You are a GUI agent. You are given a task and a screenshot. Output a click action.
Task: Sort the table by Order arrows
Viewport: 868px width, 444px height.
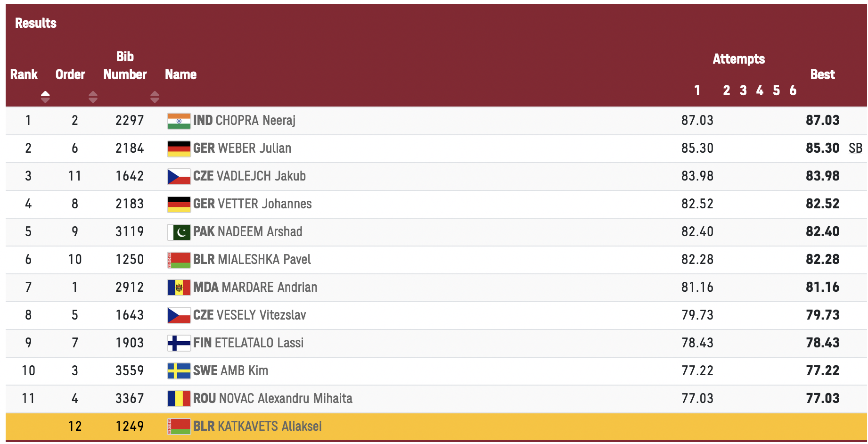pyautogui.click(x=93, y=97)
